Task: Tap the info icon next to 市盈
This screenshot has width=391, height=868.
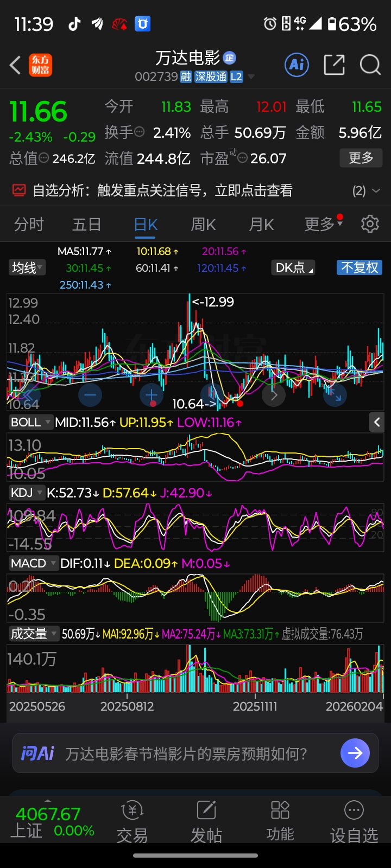Action: (x=243, y=158)
